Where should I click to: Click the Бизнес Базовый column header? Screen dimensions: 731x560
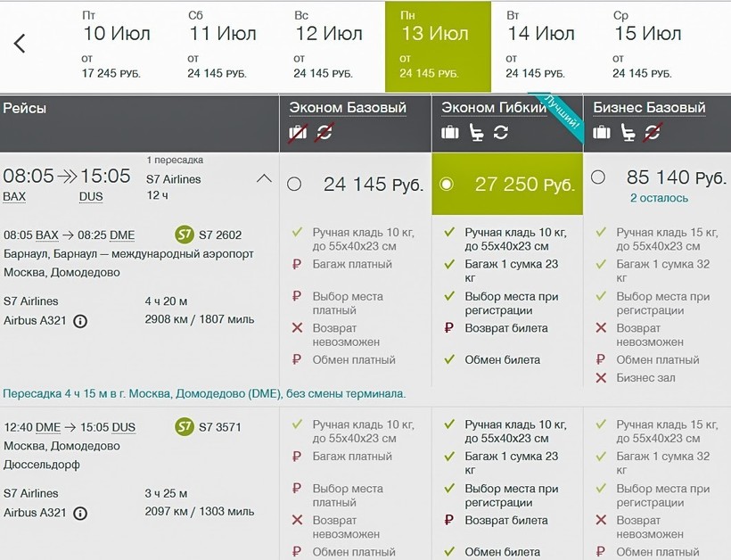[x=649, y=108]
